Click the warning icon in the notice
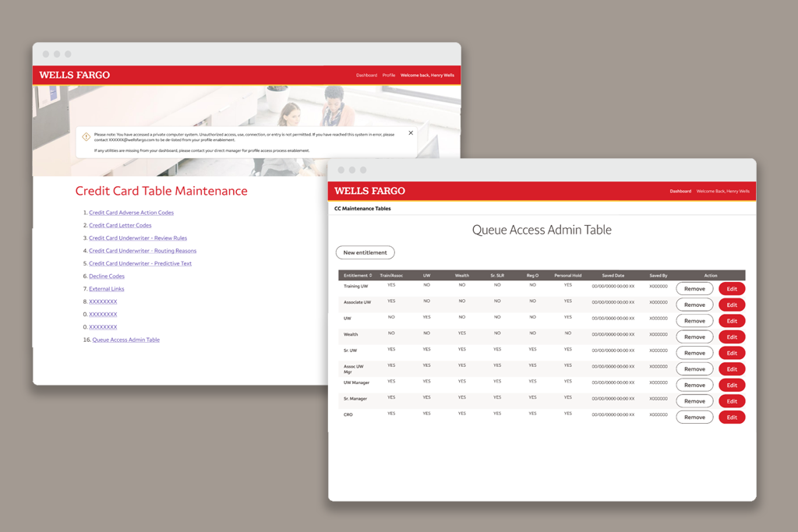Image resolution: width=798 pixels, height=532 pixels. point(86,136)
